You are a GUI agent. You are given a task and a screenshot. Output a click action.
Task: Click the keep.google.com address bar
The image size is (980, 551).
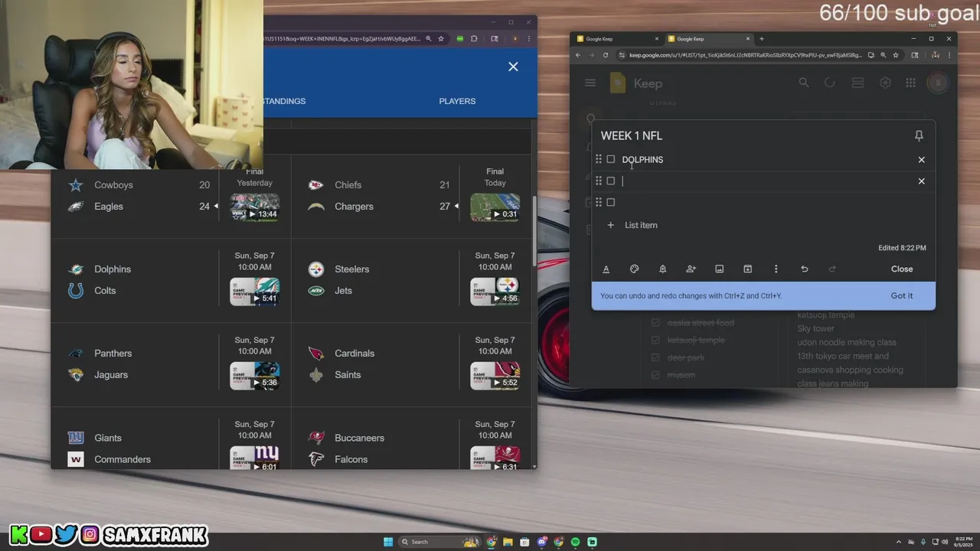(745, 55)
